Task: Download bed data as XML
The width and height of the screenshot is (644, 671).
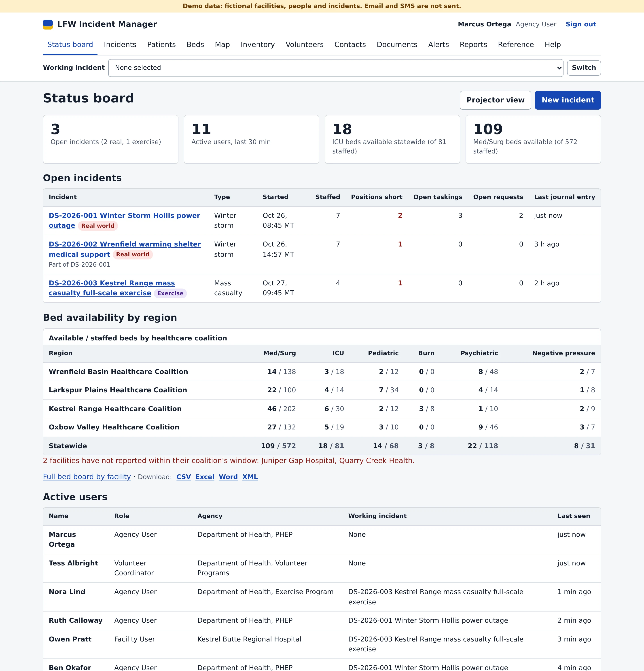Action: [250, 477]
